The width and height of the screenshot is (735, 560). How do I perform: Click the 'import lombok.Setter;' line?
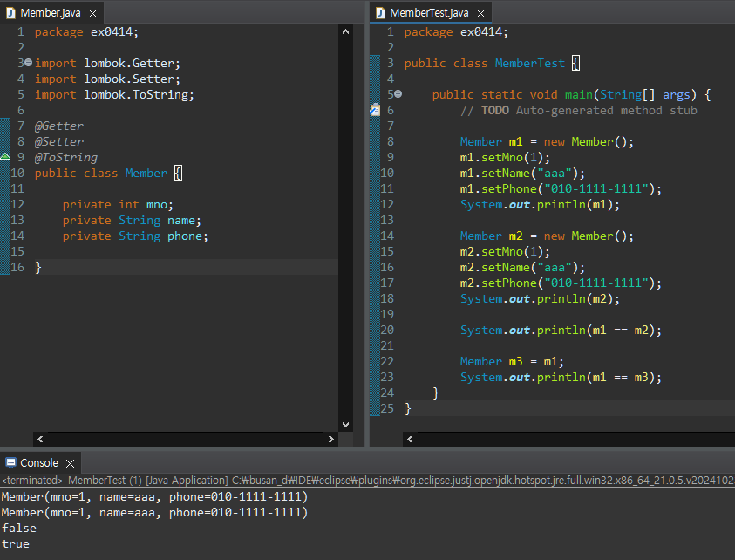point(107,79)
